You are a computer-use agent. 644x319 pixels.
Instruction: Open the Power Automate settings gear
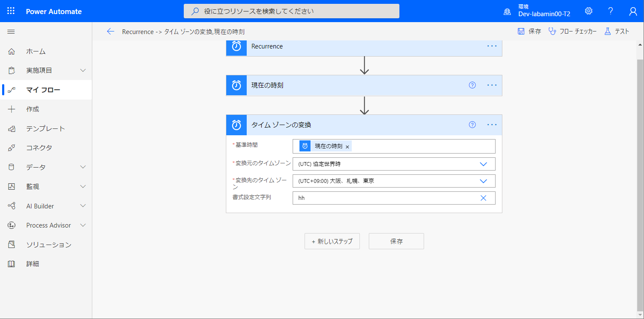tap(588, 11)
